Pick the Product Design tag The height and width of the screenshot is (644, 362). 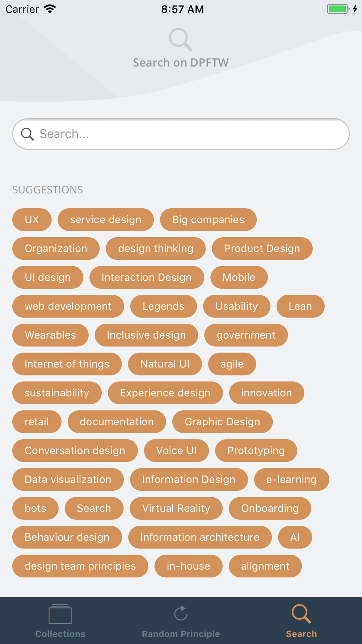point(262,248)
